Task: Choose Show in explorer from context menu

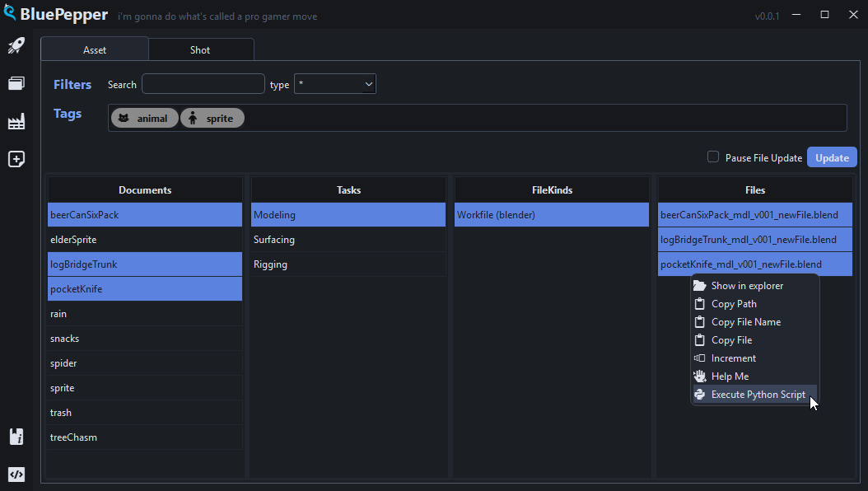Action: pos(755,286)
